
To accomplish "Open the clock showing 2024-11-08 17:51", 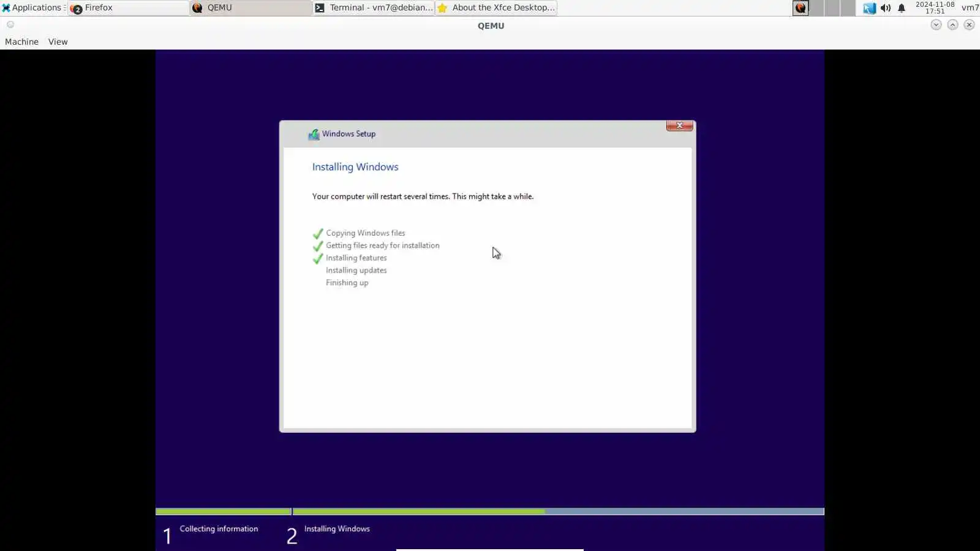I will [x=935, y=8].
